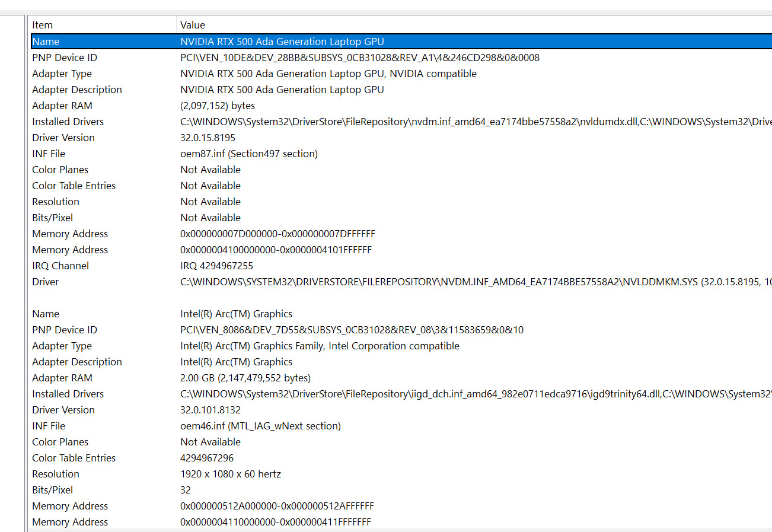Select the PNP Device ID value starting PCI\VEN_10DE

[x=360, y=58]
